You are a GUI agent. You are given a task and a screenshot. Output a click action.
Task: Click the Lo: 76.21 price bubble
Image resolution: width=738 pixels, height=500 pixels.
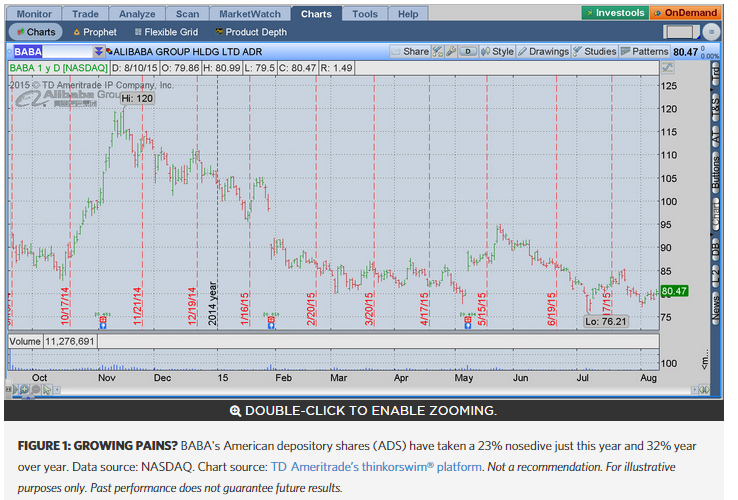point(606,322)
